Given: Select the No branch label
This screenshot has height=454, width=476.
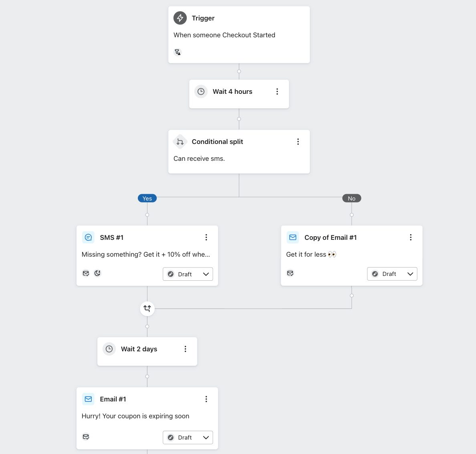Looking at the screenshot, I should tap(351, 199).
